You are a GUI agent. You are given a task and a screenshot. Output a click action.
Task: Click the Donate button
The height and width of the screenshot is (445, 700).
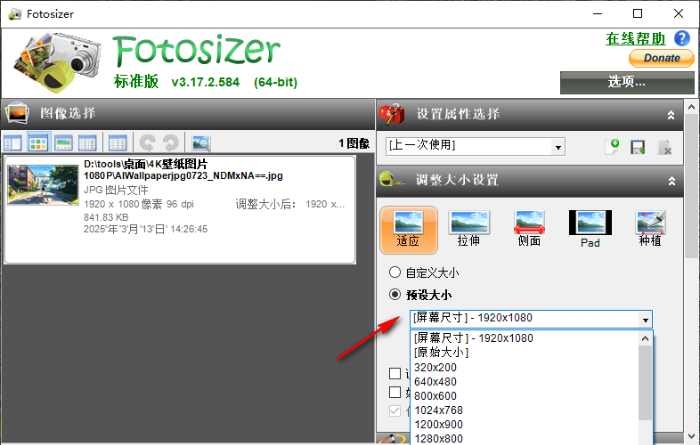point(662,58)
